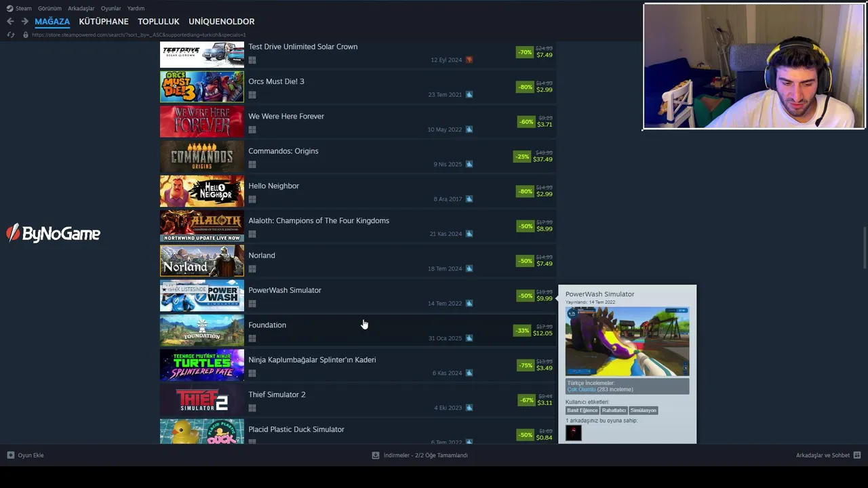Switch to the MAĞAZA tab

(x=52, y=22)
